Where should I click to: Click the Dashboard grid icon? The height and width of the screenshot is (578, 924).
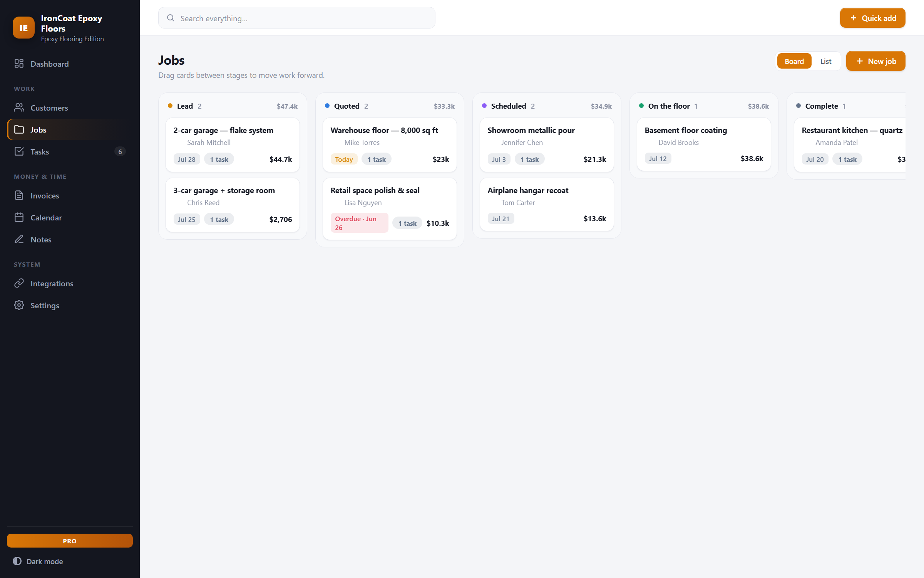[x=19, y=64]
